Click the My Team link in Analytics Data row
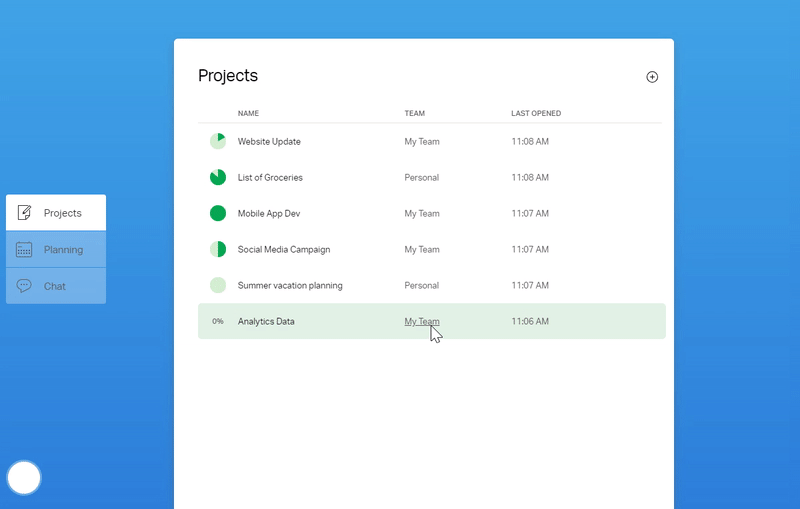The width and height of the screenshot is (800, 509). (x=422, y=321)
